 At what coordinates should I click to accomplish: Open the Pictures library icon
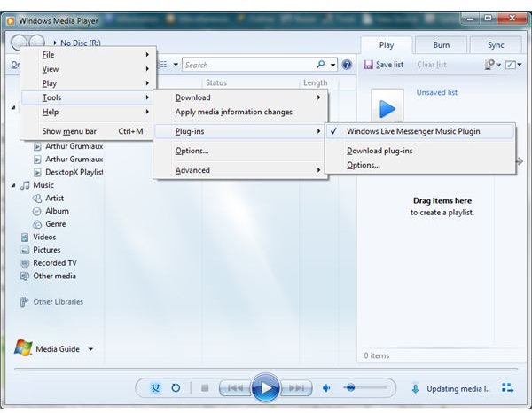25,250
